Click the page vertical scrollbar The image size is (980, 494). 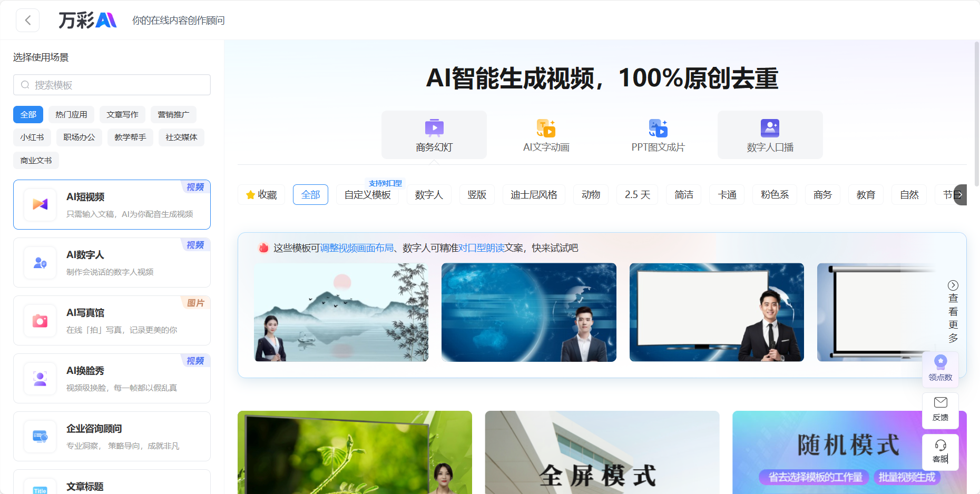977,114
